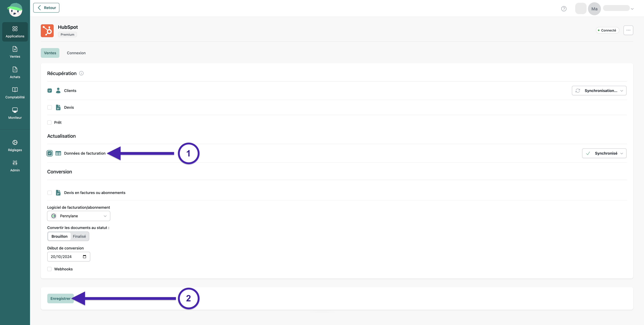Select the Finalisé status option

pos(79,236)
